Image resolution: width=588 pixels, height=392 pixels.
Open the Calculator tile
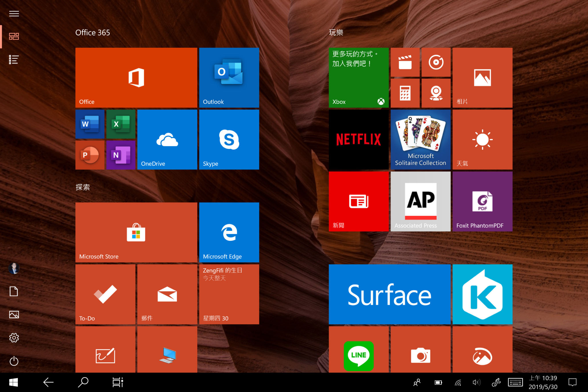[x=405, y=93]
